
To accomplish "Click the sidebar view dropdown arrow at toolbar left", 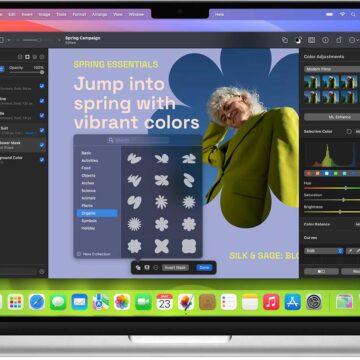I will pyautogui.click(x=9, y=40).
